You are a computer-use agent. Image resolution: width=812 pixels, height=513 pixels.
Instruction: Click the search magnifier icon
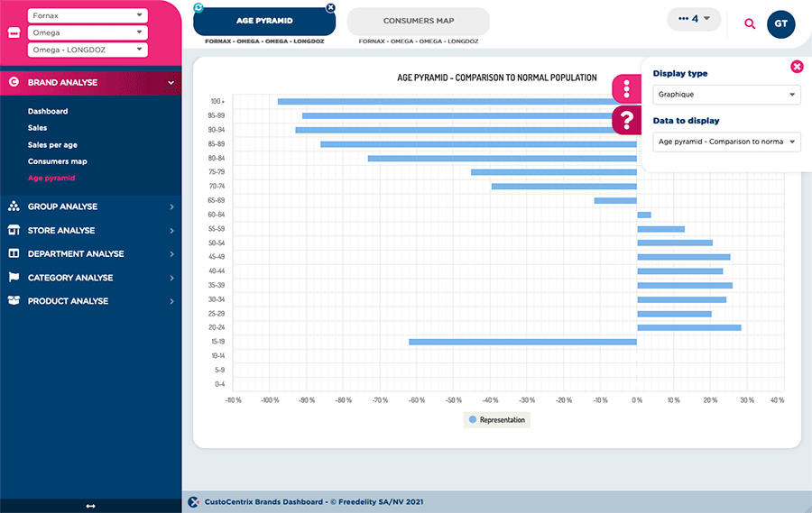[750, 23]
